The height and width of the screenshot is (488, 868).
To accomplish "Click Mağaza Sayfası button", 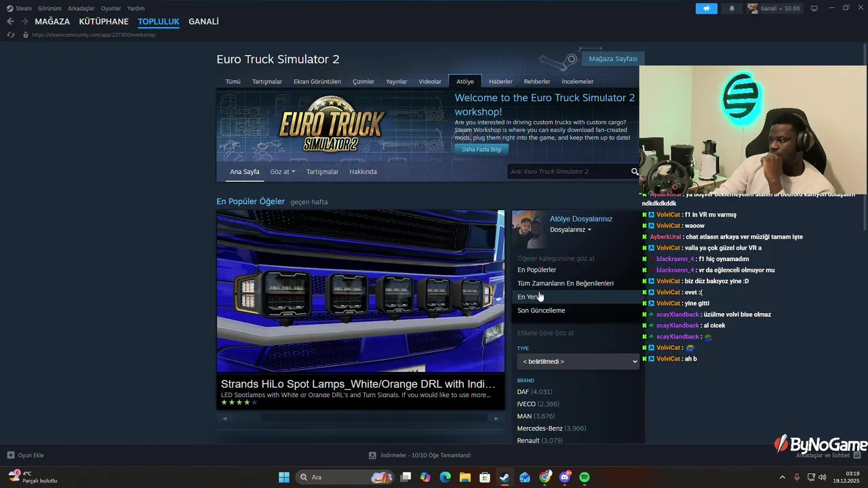I will (613, 59).
